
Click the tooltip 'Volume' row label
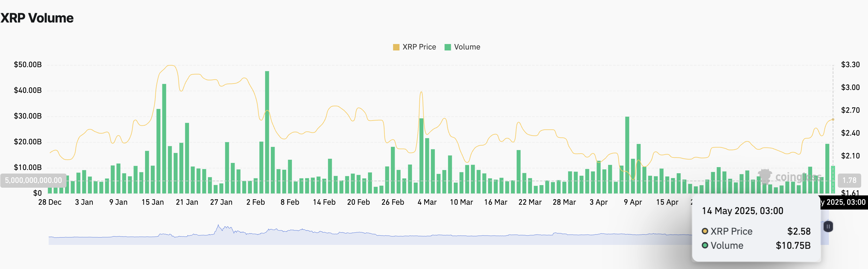tap(727, 245)
